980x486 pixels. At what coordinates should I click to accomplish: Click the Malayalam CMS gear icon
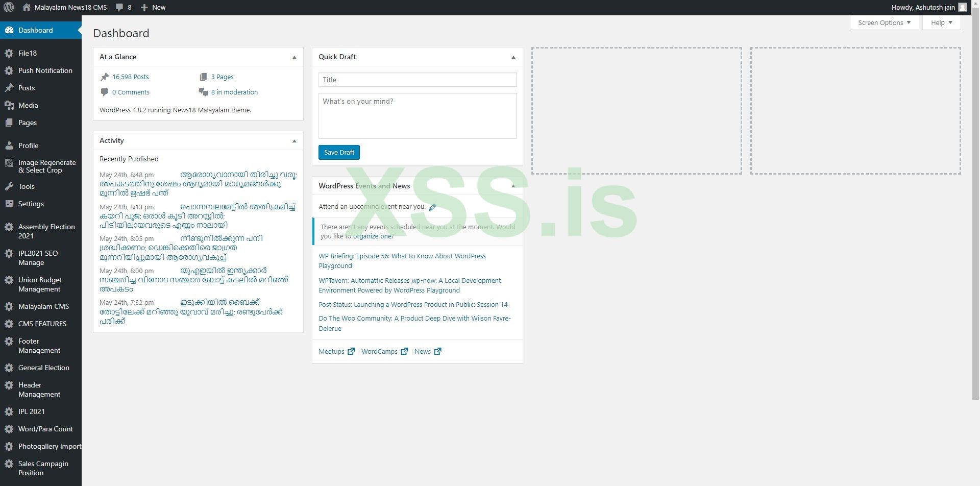[x=9, y=306]
